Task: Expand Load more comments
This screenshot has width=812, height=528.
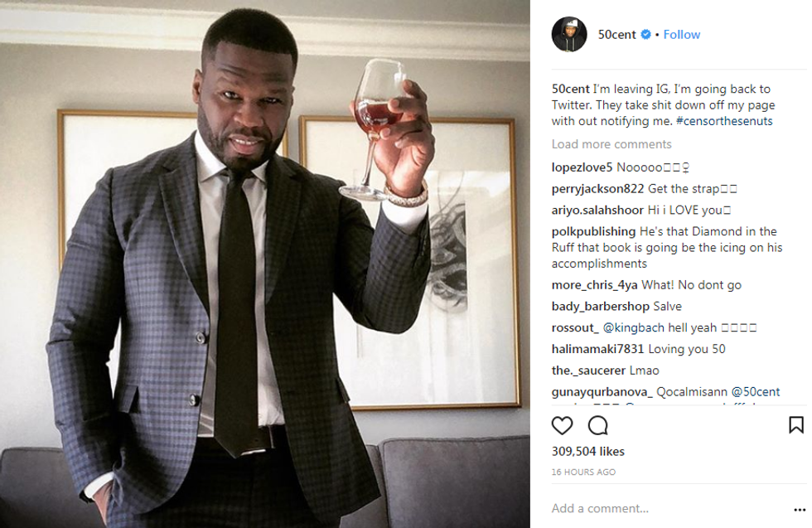Action: tap(611, 144)
